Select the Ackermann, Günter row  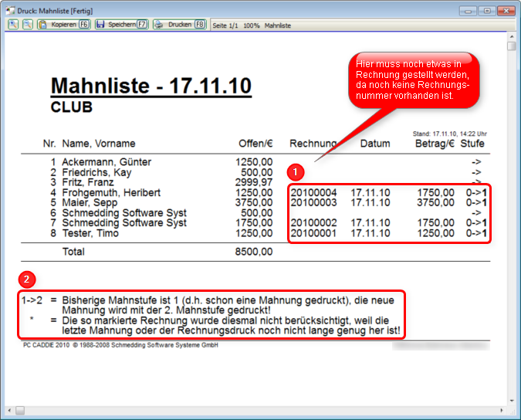(107, 162)
